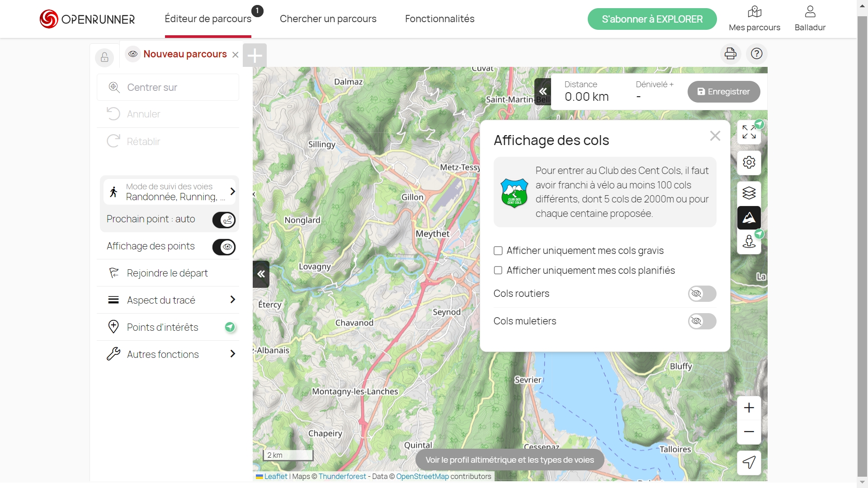
Task: Expand Aspect du tracé options
Action: tap(168, 300)
